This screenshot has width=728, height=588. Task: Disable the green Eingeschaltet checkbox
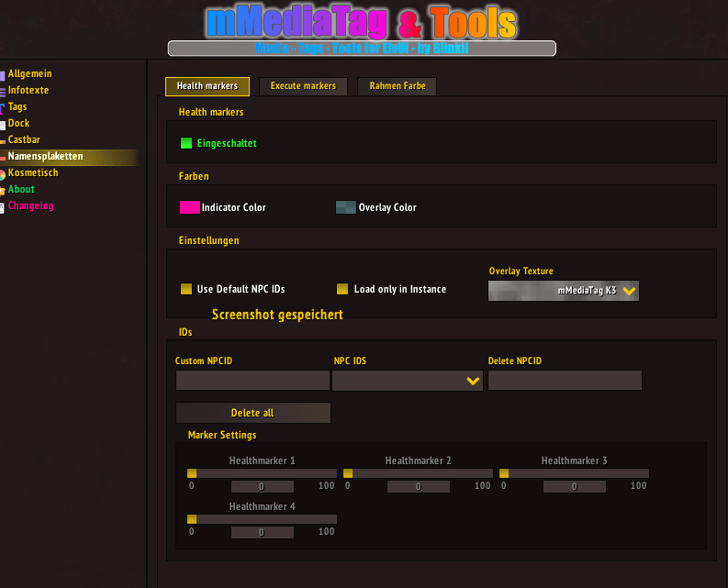(x=186, y=143)
